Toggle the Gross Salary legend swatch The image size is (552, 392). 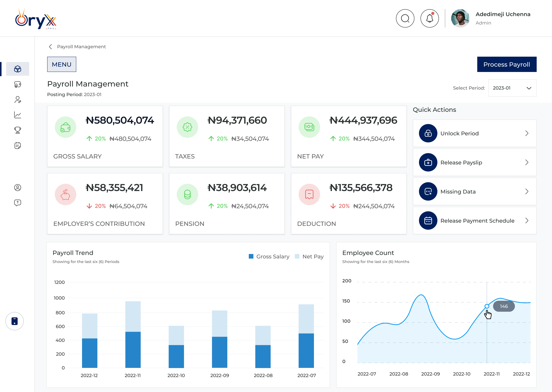251,256
